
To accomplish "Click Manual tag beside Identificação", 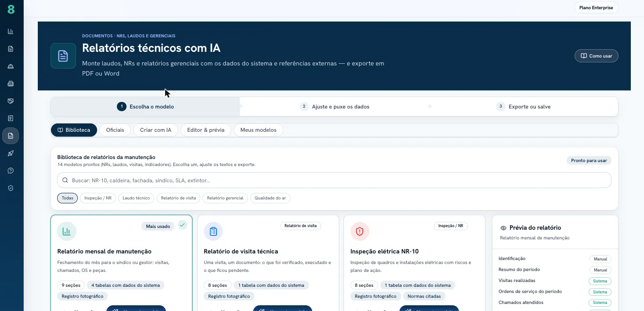I will [x=600, y=259].
